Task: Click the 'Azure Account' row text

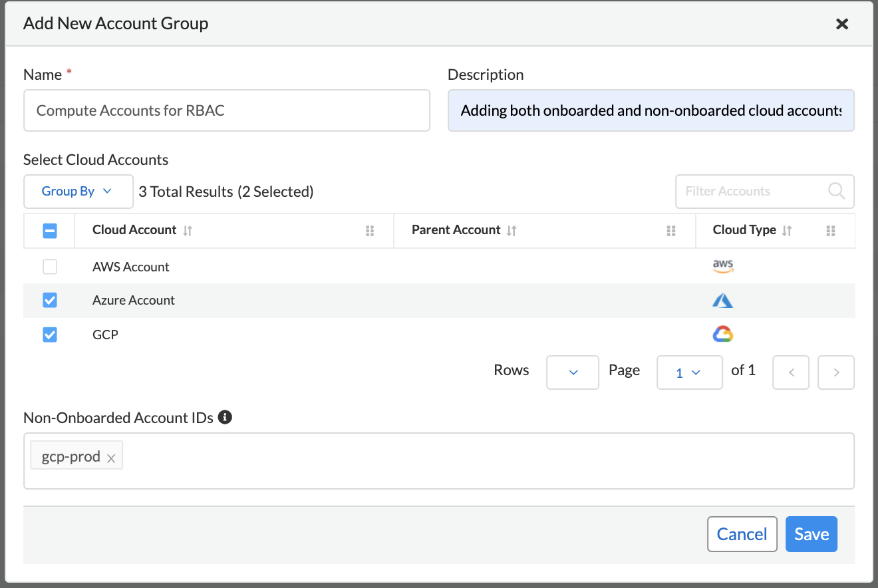Action: (x=134, y=301)
